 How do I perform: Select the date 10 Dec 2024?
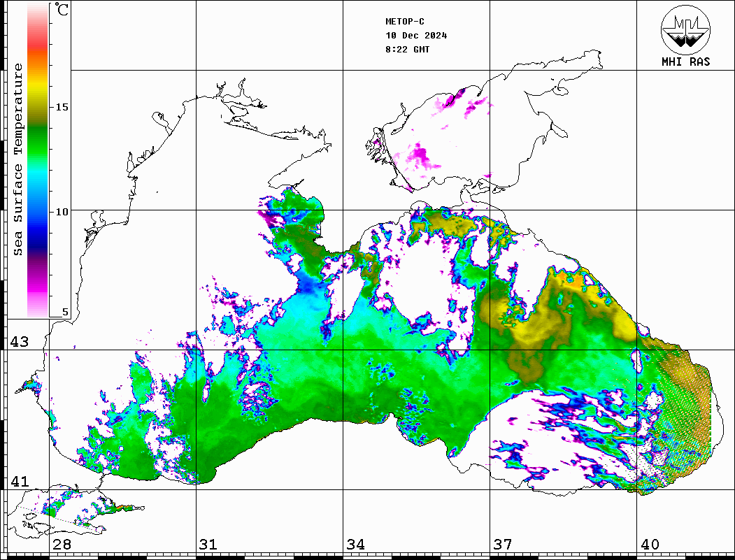pos(416,36)
